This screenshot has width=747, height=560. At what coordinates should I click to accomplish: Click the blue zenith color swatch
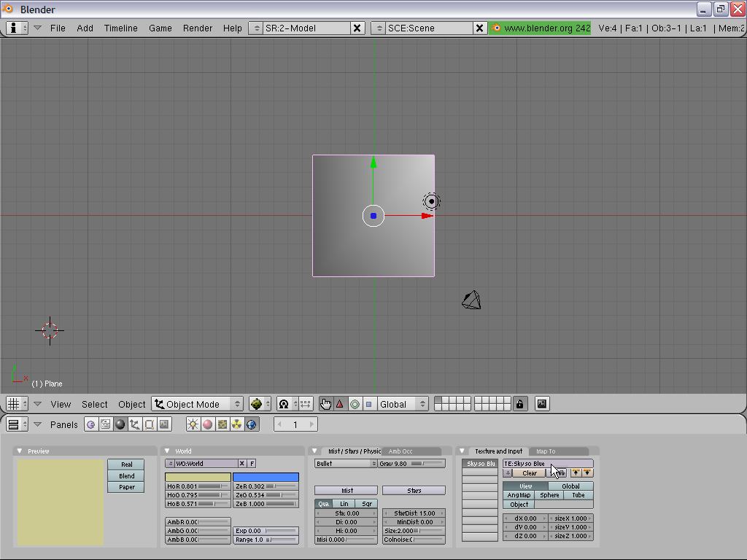[x=266, y=478]
